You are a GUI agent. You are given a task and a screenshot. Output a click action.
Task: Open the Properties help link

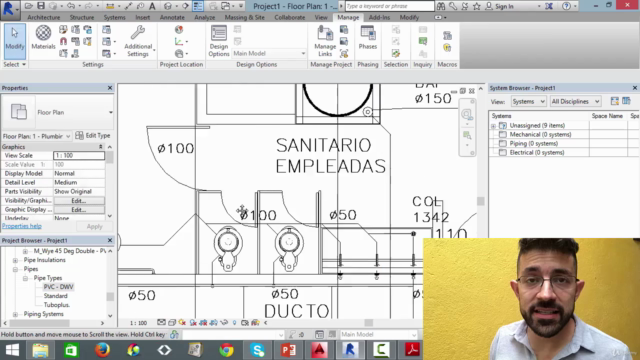pos(22,226)
